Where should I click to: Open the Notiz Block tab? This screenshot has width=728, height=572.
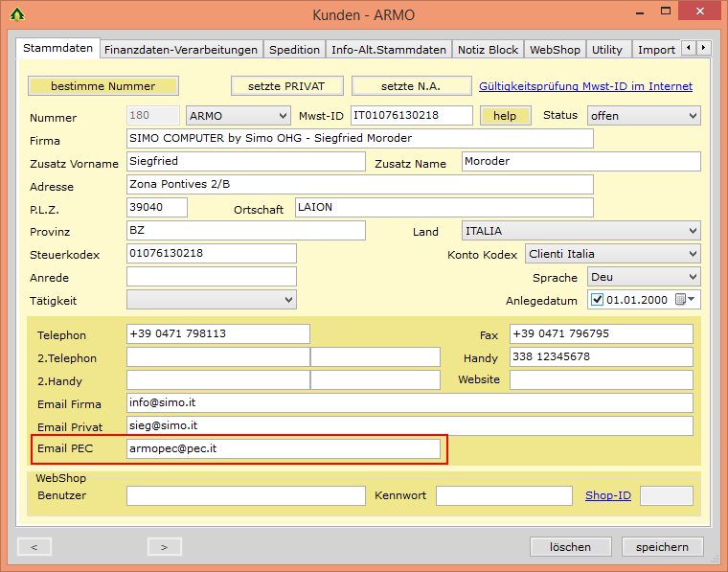click(488, 50)
